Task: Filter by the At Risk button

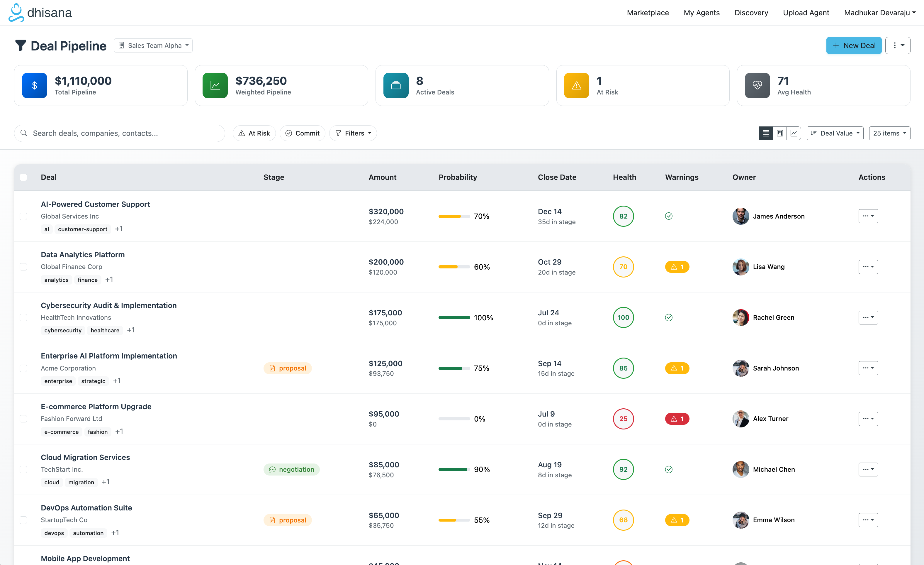Action: pyautogui.click(x=254, y=133)
